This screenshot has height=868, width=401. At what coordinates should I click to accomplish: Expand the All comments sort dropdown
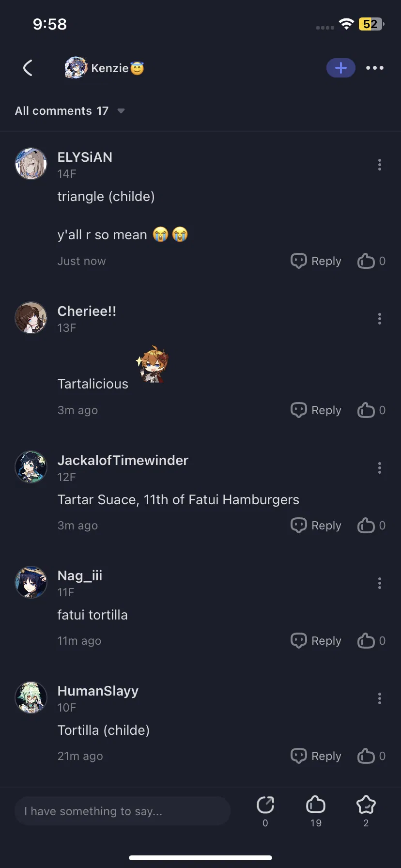pyautogui.click(x=121, y=111)
